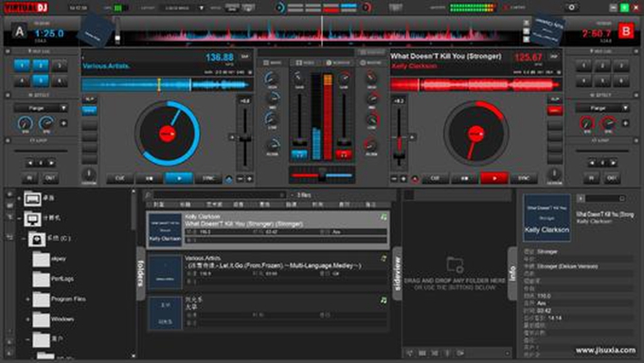
Task: Double the loop length on deck A
Action: click(x=51, y=163)
